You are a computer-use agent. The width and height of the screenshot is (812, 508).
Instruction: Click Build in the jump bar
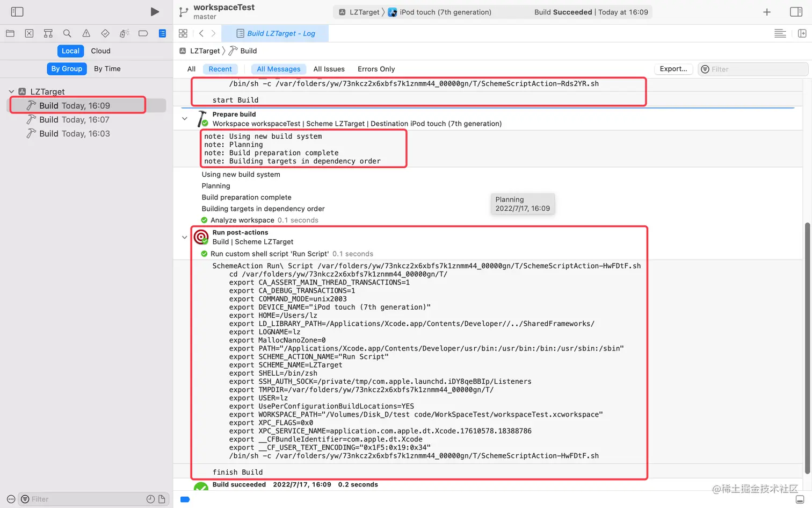243,51
